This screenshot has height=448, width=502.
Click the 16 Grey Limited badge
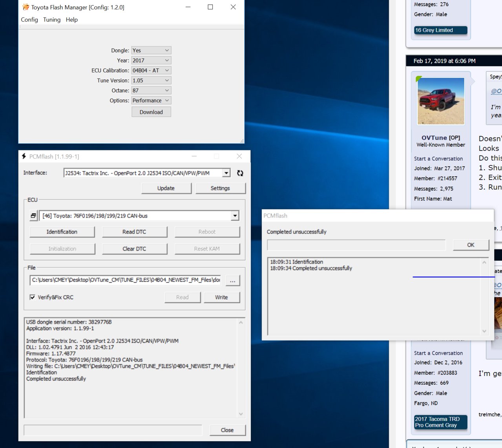tap(441, 30)
